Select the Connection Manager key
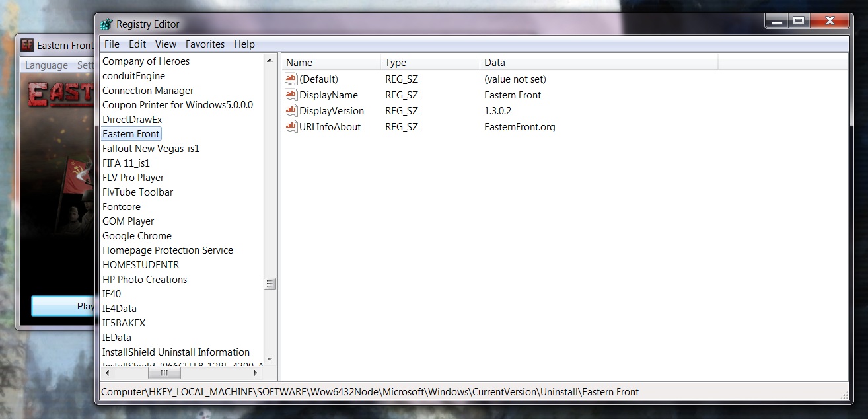This screenshot has width=868, height=419. (148, 91)
